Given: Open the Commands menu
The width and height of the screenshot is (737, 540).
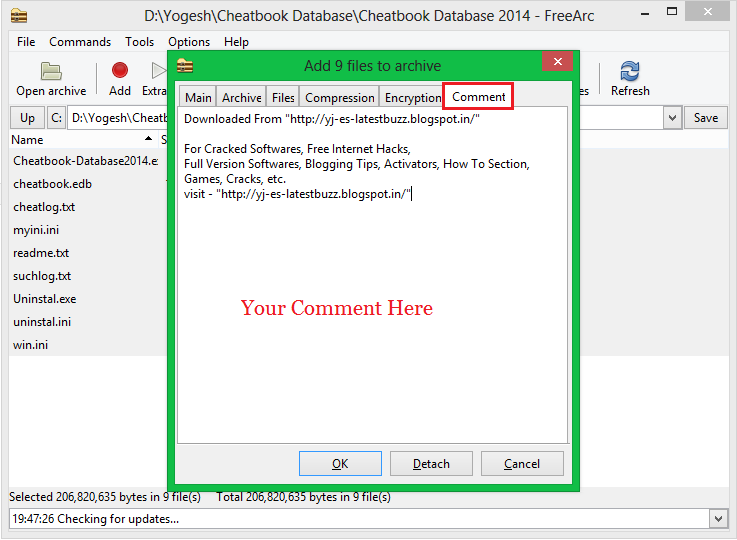Looking at the screenshot, I should click(80, 42).
